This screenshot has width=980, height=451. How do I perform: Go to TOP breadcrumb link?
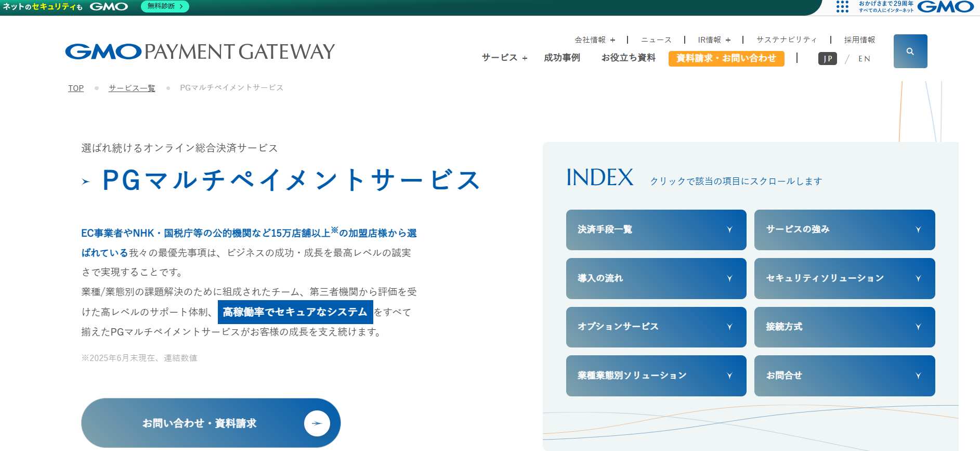coord(76,88)
